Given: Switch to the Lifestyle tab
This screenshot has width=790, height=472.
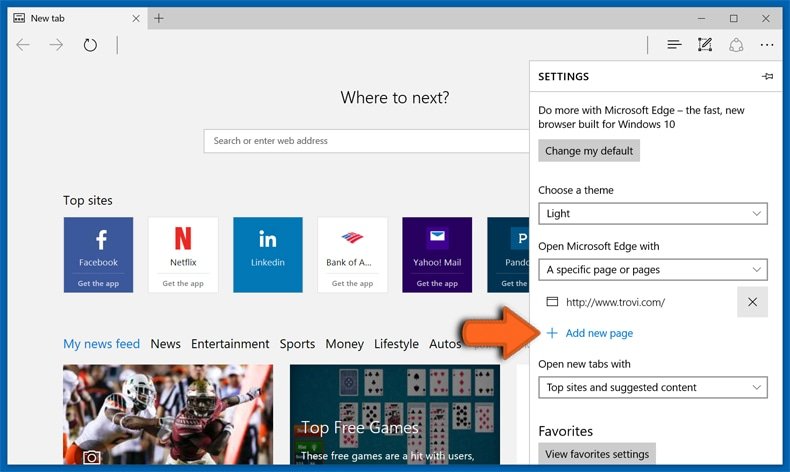Looking at the screenshot, I should 396,344.
